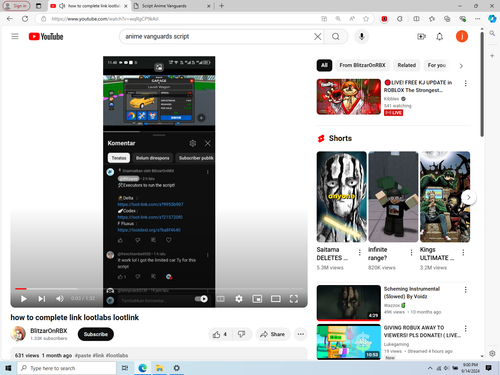This screenshot has width=500, height=375.
Task: Switch to Script Anime Vanguards tab
Action: (172, 6)
